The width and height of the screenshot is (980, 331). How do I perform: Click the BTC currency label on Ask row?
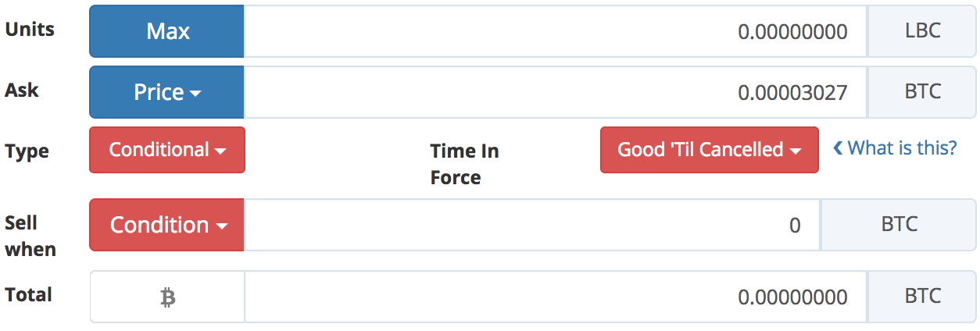point(922,92)
